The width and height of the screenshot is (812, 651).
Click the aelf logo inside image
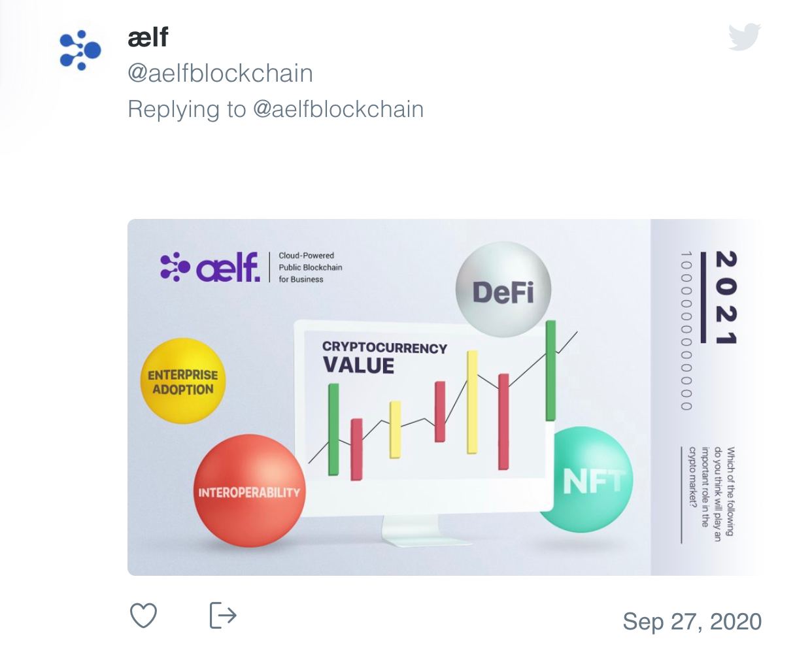pos(211,267)
